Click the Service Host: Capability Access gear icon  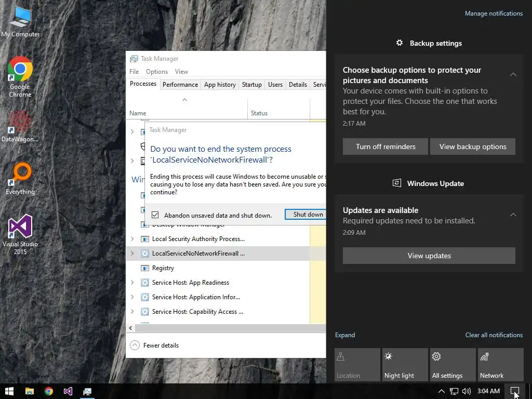145,312
